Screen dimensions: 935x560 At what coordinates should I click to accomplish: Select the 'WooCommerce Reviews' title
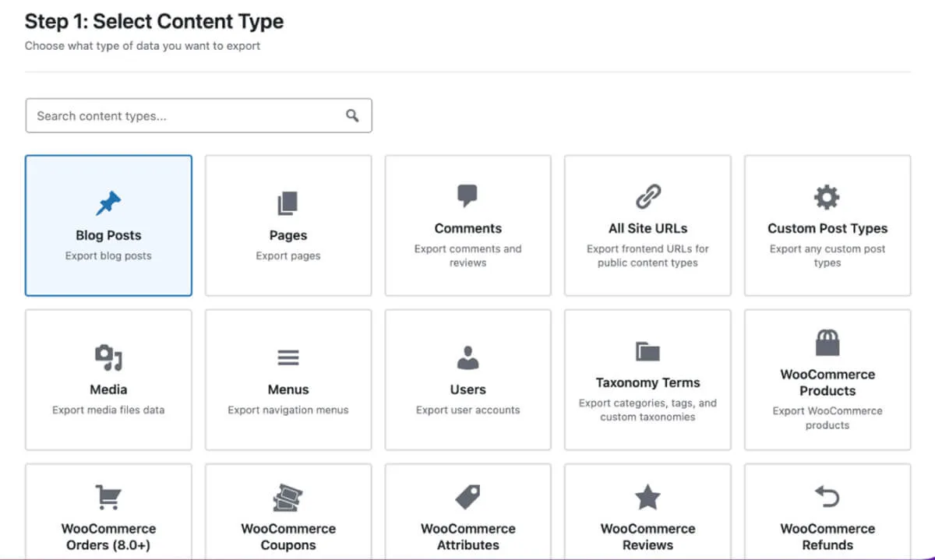(647, 537)
